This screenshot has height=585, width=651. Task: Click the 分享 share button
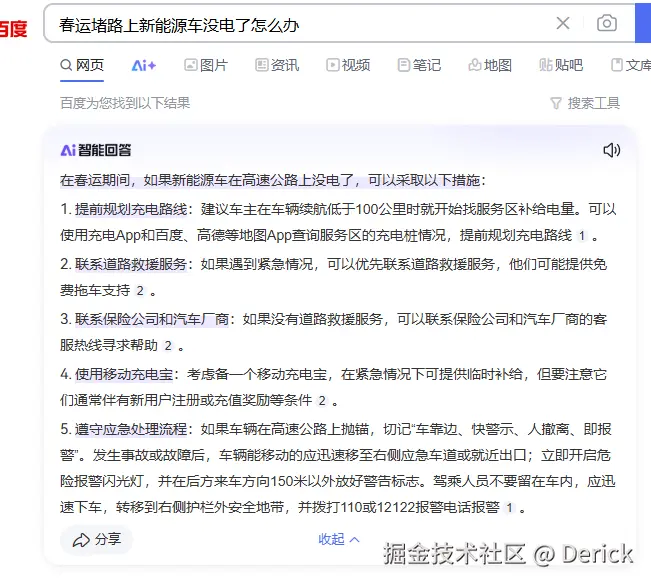pyautogui.click(x=96, y=539)
